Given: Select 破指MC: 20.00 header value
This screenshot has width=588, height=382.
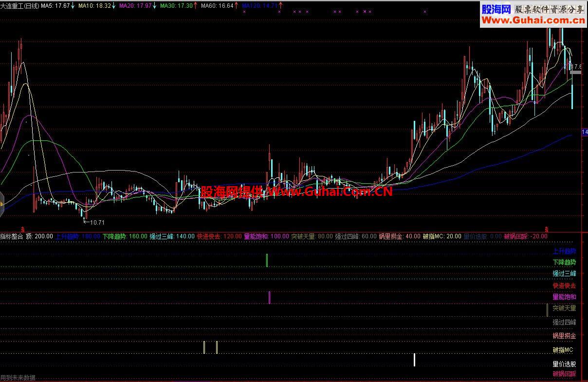Looking at the screenshot, I should (x=442, y=236).
